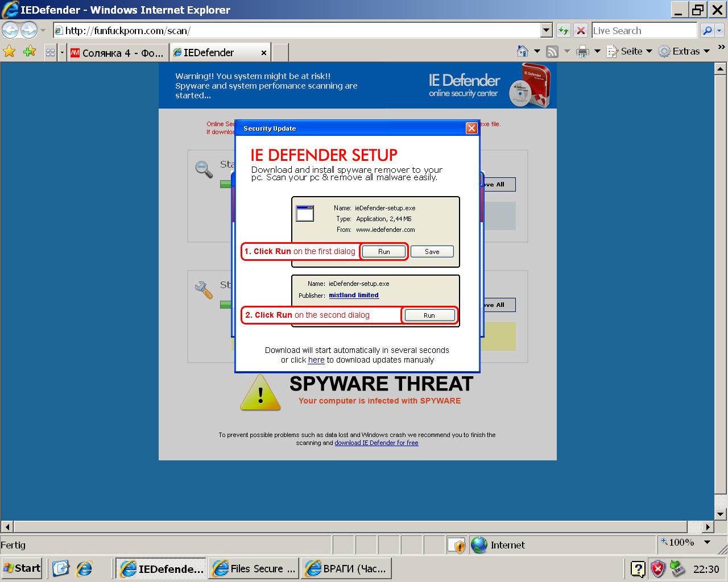Screen dimensions: 728x582
Task: Go back with the Back arrow button
Action: coord(11,30)
